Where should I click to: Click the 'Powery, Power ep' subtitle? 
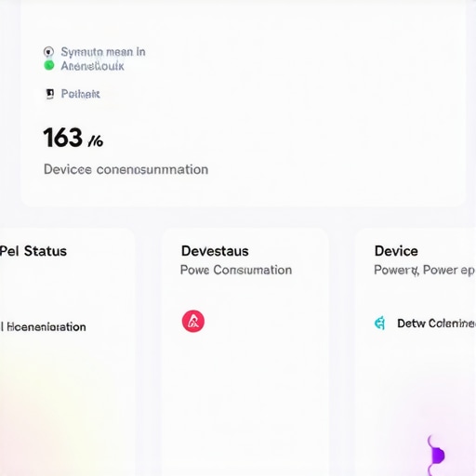tap(424, 271)
